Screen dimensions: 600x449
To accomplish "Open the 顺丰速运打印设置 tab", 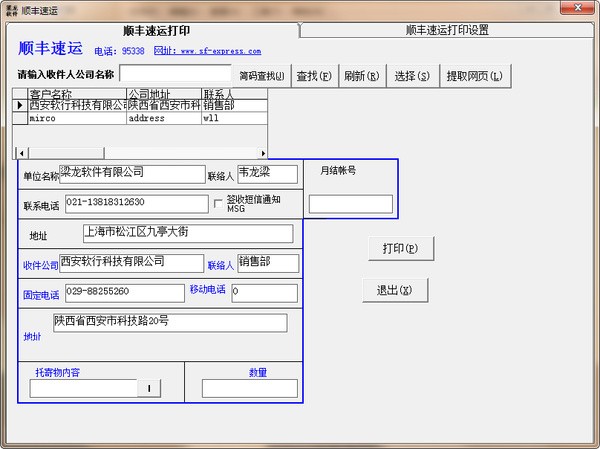I will click(447, 30).
